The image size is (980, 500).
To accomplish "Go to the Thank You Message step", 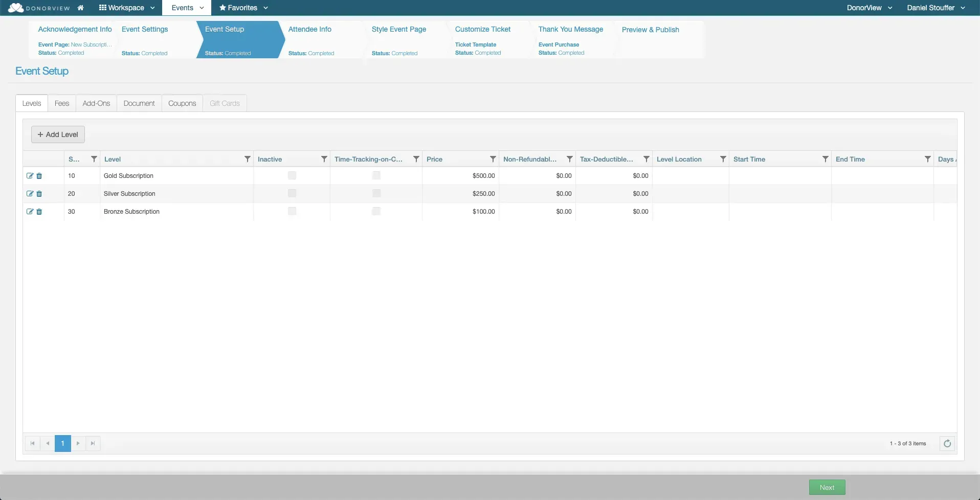I will (572, 39).
